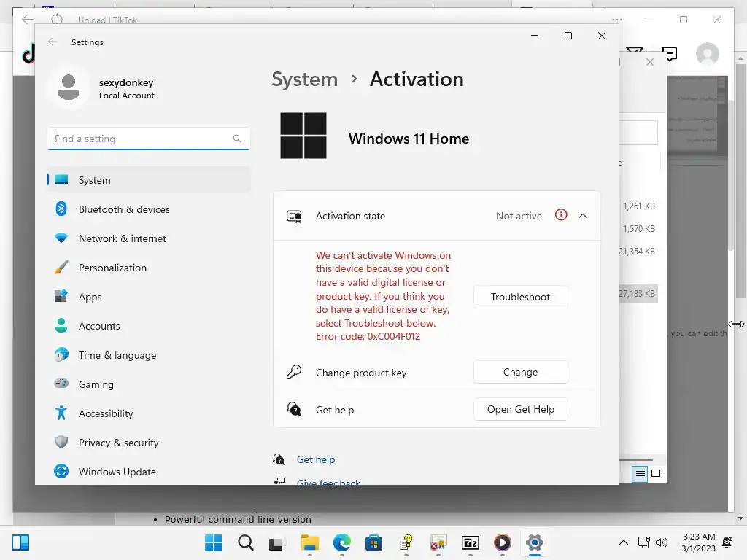Click details view icon in file dialog

click(x=640, y=474)
